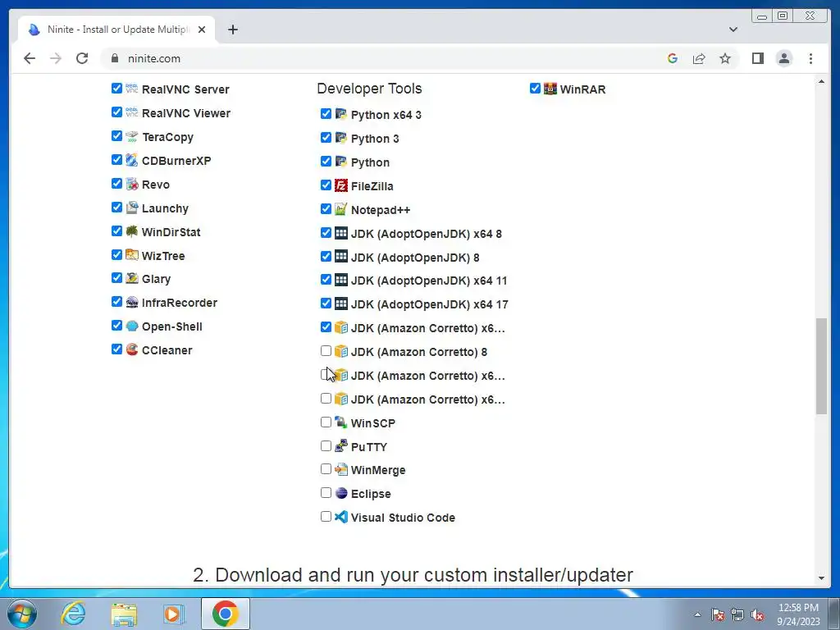Click the InfraRecorder icon
The width and height of the screenshot is (840, 630).
(x=132, y=302)
